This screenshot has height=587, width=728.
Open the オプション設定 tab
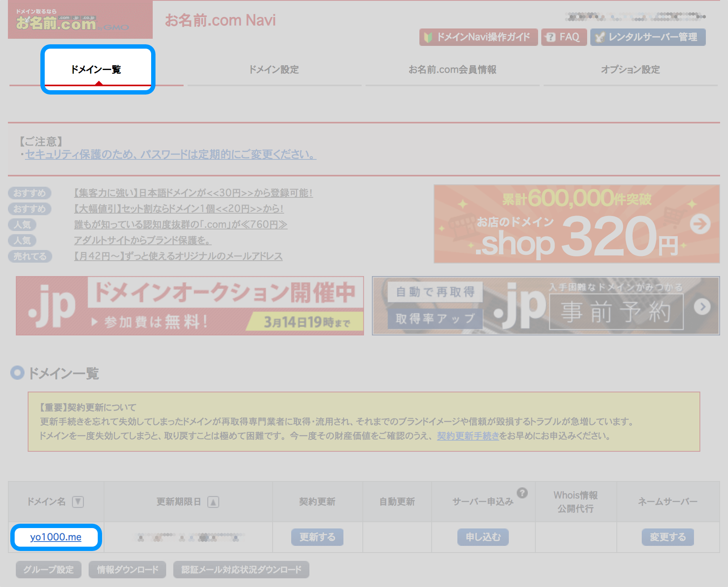pos(630,70)
